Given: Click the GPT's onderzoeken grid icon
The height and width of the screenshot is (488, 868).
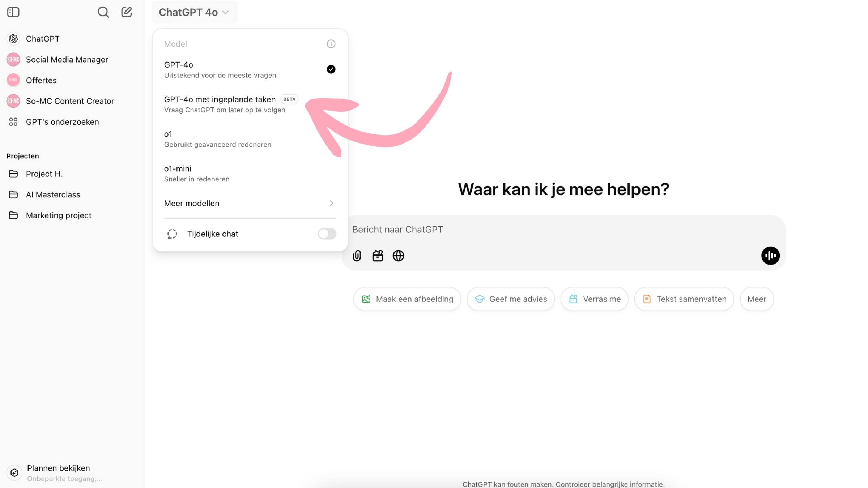Looking at the screenshot, I should click(x=13, y=122).
